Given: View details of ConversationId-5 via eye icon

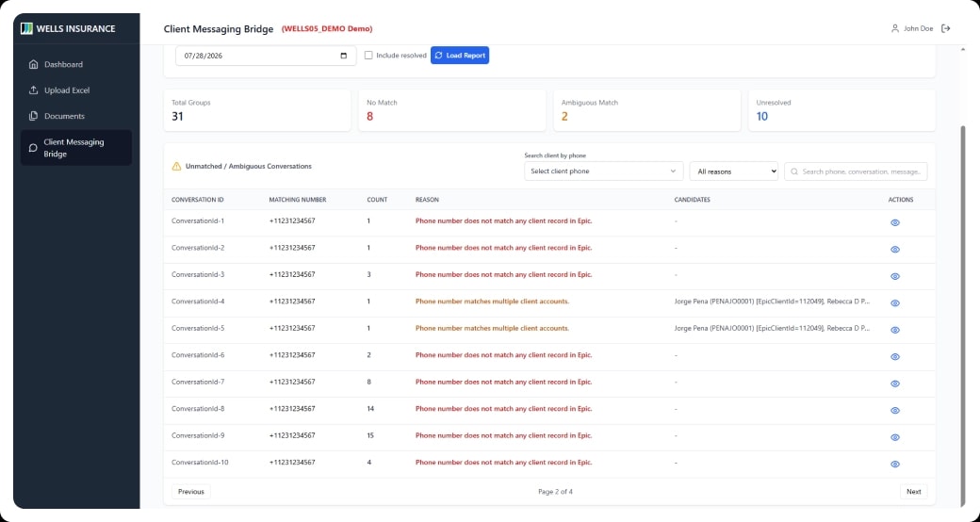Looking at the screenshot, I should coord(895,330).
